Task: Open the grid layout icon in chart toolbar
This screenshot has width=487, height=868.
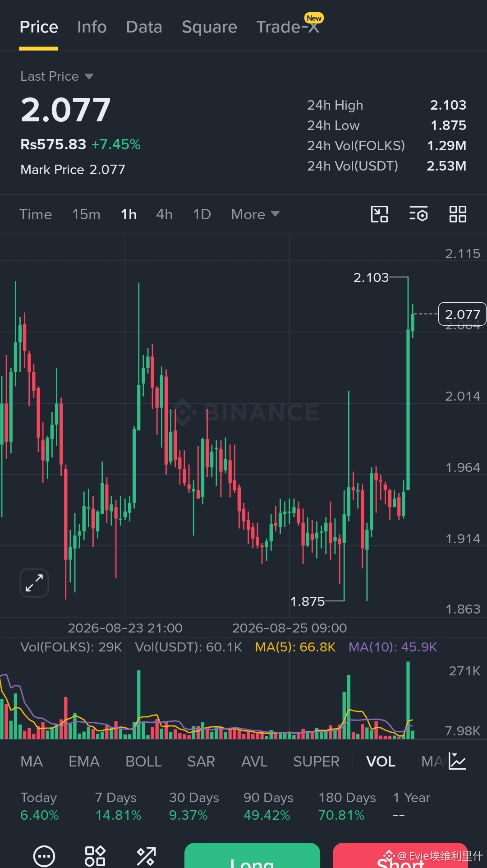Action: coord(458,214)
